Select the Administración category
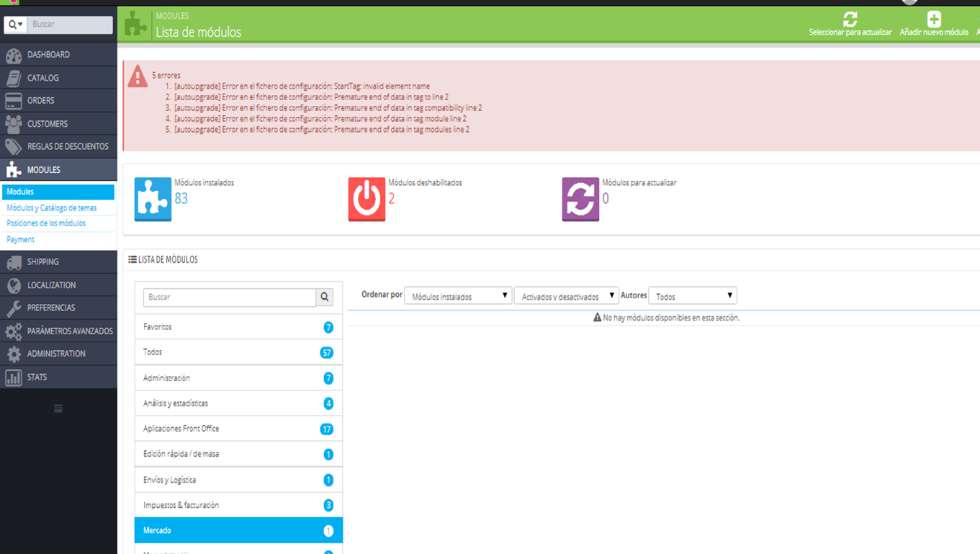 238,378
